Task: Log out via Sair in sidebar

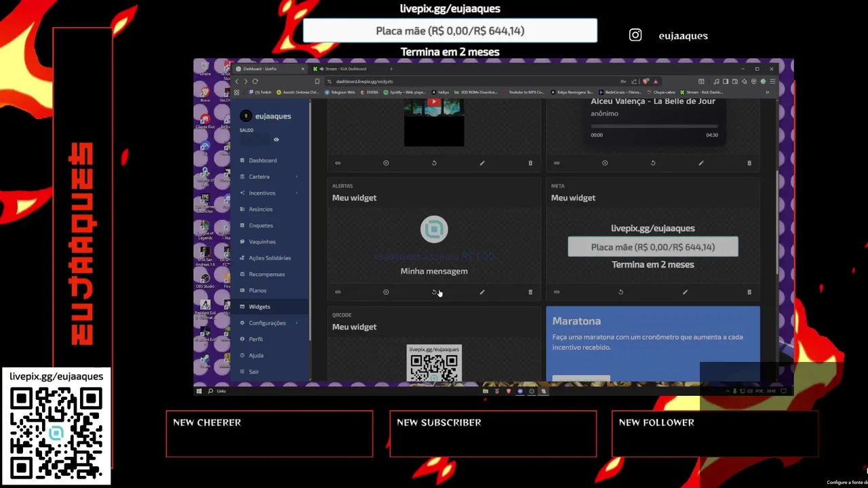Action: pyautogui.click(x=271, y=372)
